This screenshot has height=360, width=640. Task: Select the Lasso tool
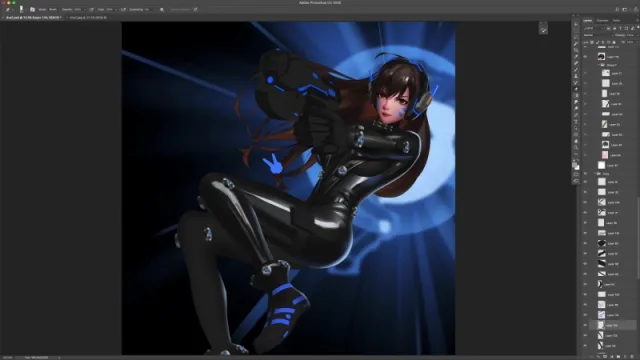click(576, 37)
